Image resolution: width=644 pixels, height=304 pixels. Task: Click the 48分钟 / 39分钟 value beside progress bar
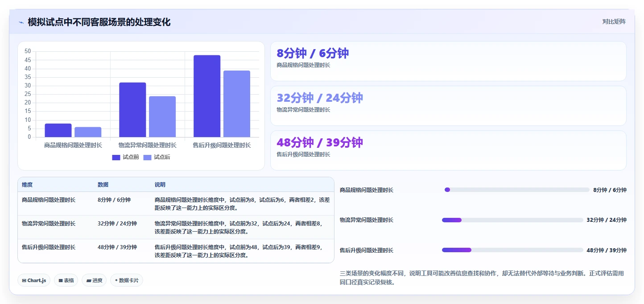point(607,250)
